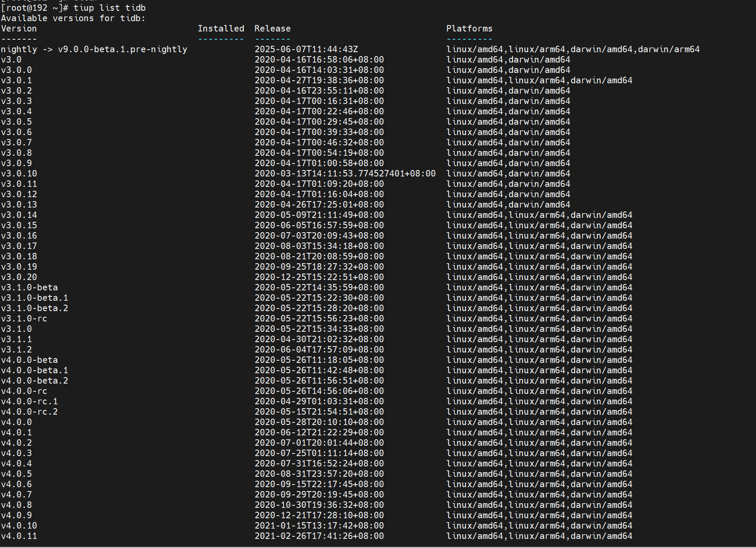Click the platforms text in the v3.0.1 row
756x548 pixels.
[539, 80]
